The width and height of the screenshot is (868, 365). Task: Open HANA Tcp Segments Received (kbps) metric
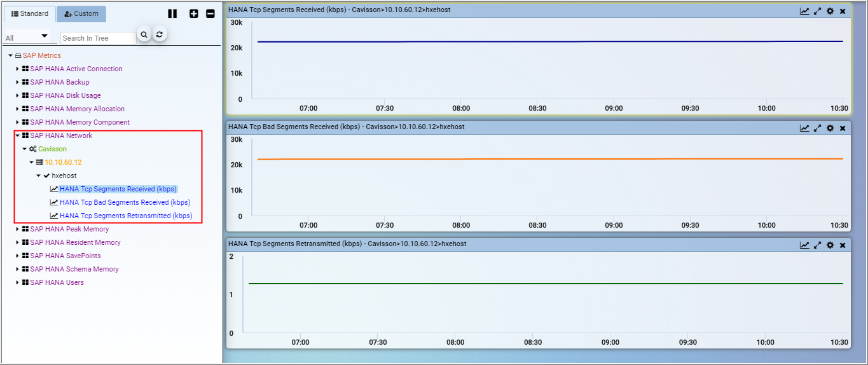[118, 189]
